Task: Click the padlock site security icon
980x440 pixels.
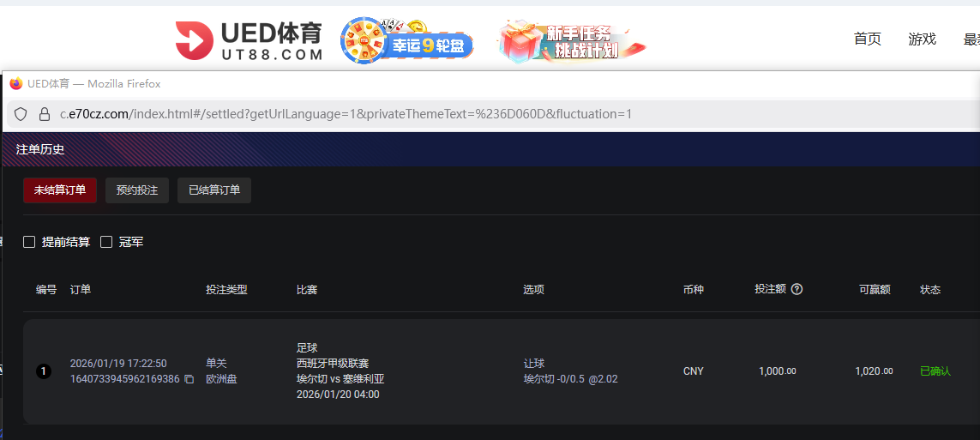Action: pos(45,114)
